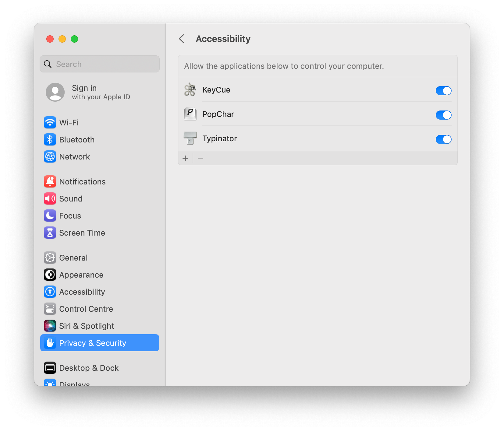Open Siri & Spotlight settings
This screenshot has width=504, height=431.
coord(87,326)
